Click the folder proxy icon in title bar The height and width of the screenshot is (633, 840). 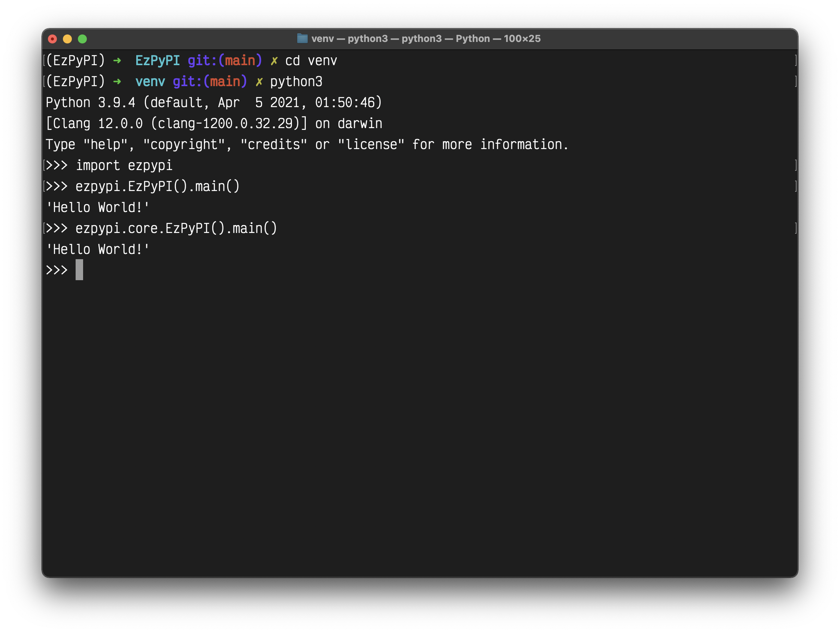(302, 38)
